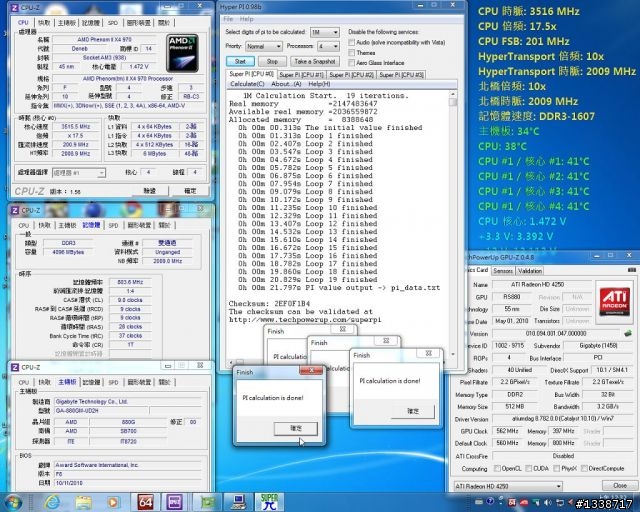Switch to Super PI [CPU #1] tab
Image resolution: width=640 pixels, height=512 pixels.
[302, 75]
